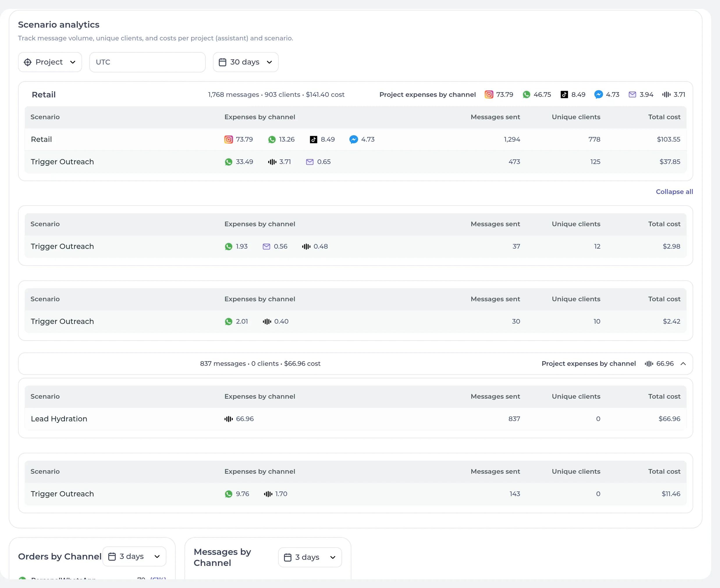The width and height of the screenshot is (720, 588).
Task: Select Trigger Outreach row costing $11.46
Action: pos(355,494)
